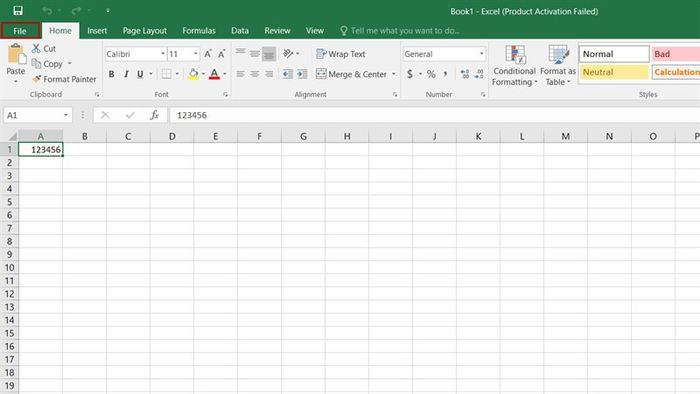The height and width of the screenshot is (394, 700).
Task: Apply the Bad cell style
Action: pos(675,54)
